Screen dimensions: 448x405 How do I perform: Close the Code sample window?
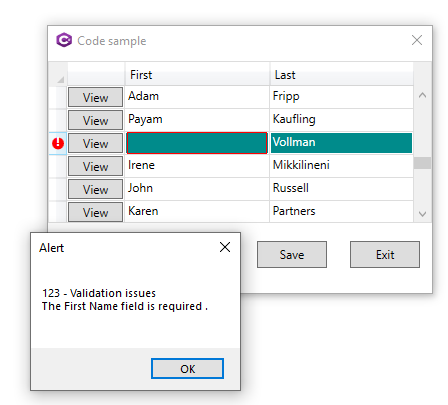(417, 40)
